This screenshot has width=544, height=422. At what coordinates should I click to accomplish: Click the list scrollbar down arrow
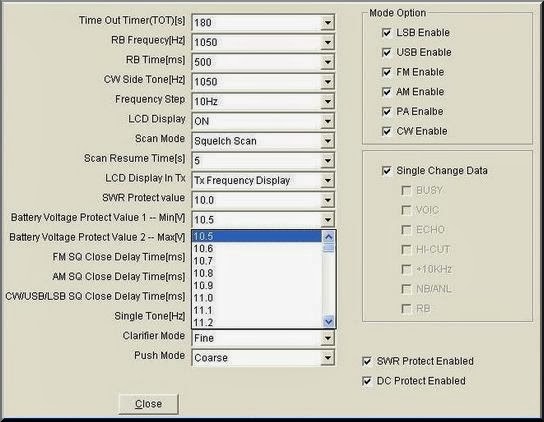tap(329, 321)
